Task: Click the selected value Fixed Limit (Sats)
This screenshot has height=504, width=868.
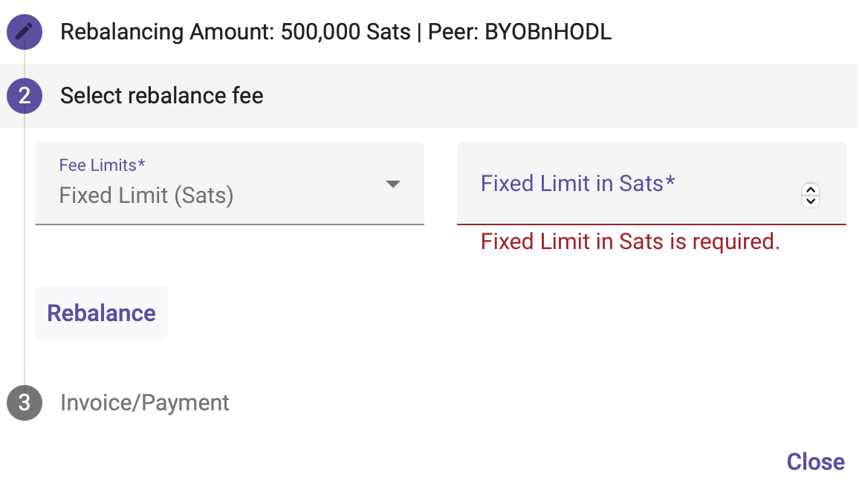Action: pos(146,196)
